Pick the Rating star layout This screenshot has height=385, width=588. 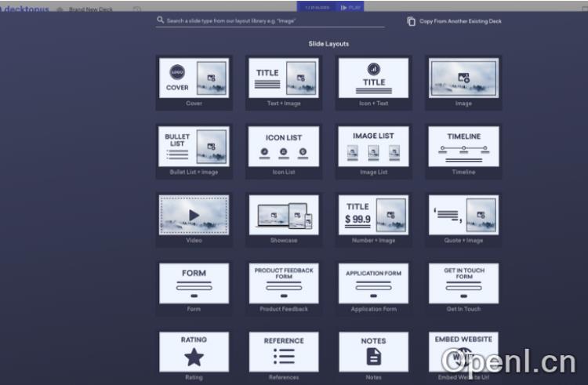click(194, 351)
